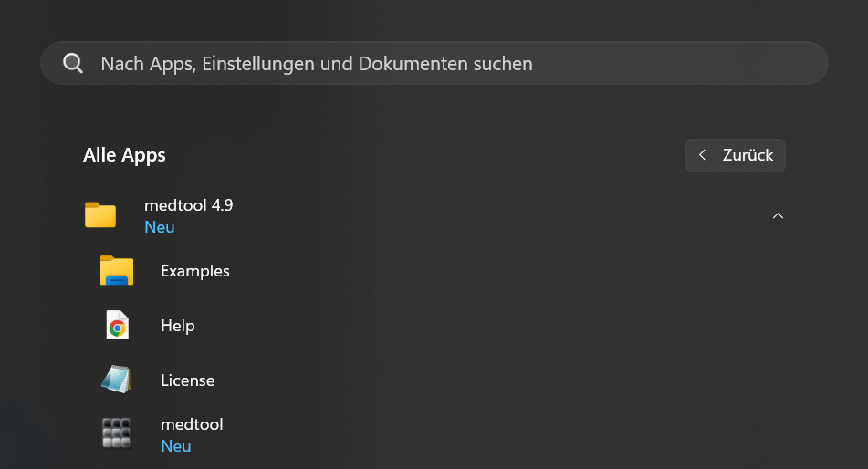This screenshot has height=469, width=868.
Task: Click the Neu badge under medtool 4.9
Action: pos(159,227)
